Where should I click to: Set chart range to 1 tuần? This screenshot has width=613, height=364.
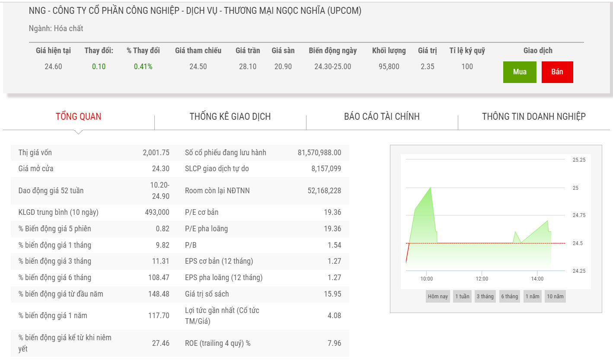462,297
